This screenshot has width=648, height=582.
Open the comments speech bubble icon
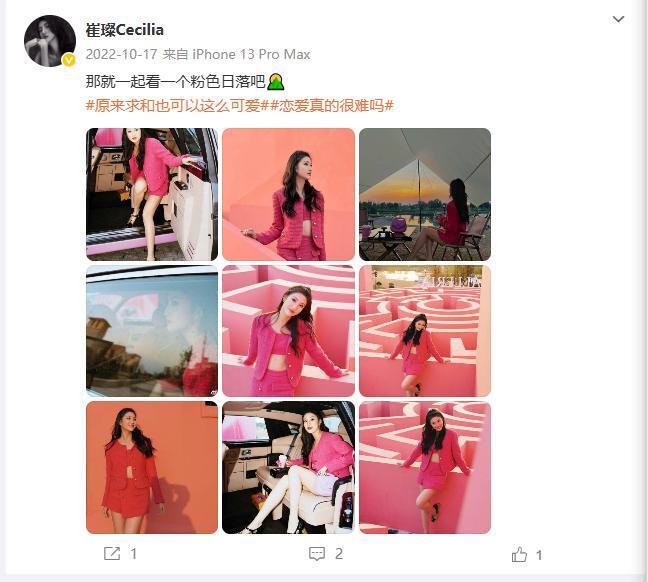[317, 554]
